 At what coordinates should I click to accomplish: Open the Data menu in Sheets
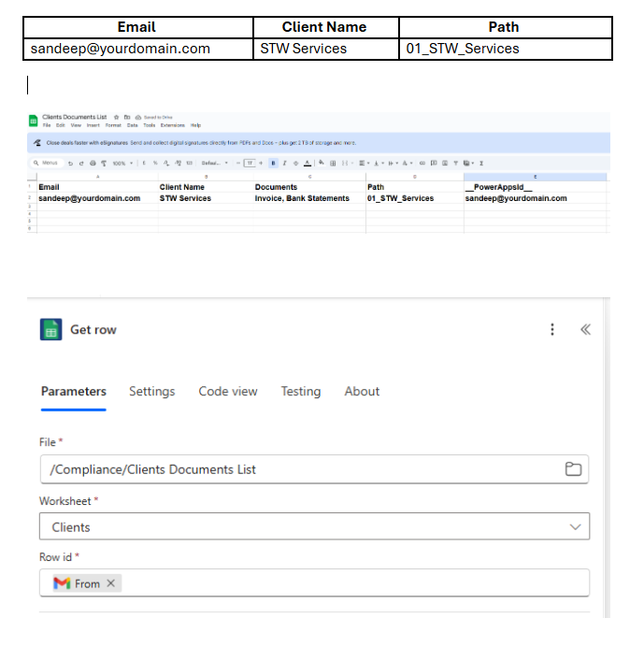[133, 125]
